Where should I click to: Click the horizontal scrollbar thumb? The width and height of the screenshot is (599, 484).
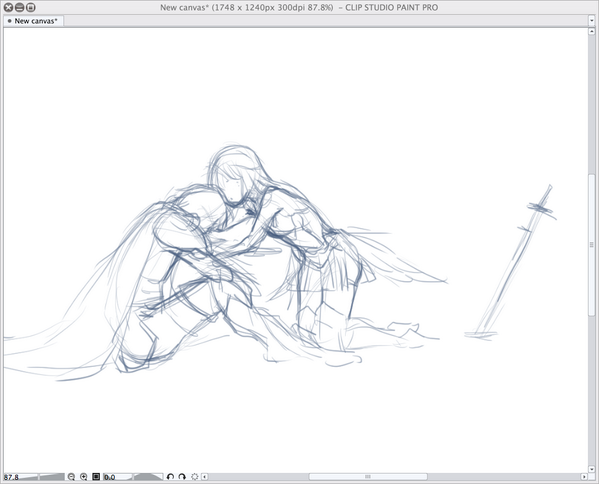tap(368, 477)
